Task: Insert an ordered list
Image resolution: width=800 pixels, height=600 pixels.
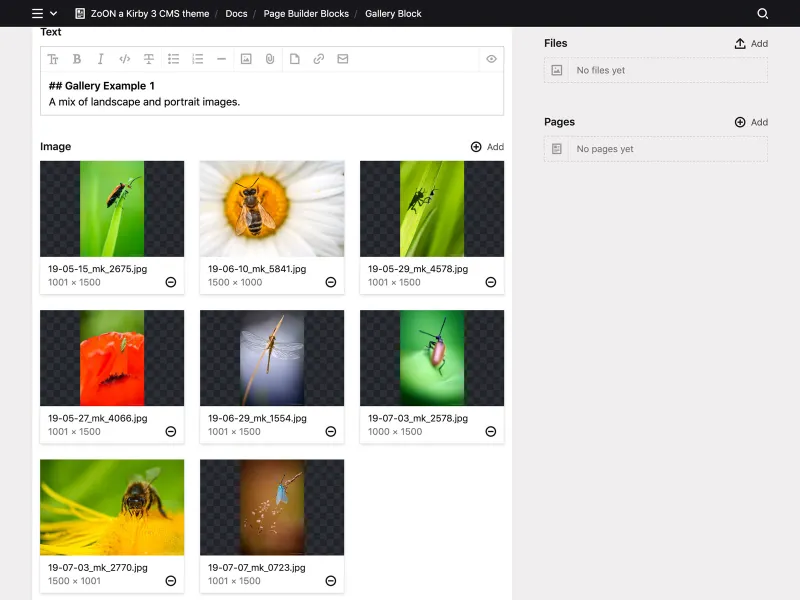Action: click(x=197, y=59)
